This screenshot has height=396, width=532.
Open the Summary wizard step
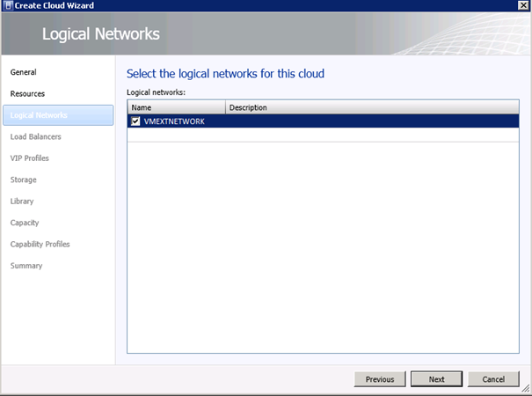point(26,266)
